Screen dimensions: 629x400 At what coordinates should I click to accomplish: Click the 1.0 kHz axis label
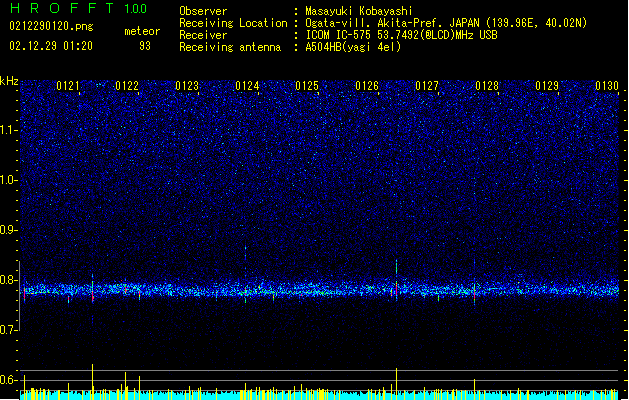[x=9, y=180]
